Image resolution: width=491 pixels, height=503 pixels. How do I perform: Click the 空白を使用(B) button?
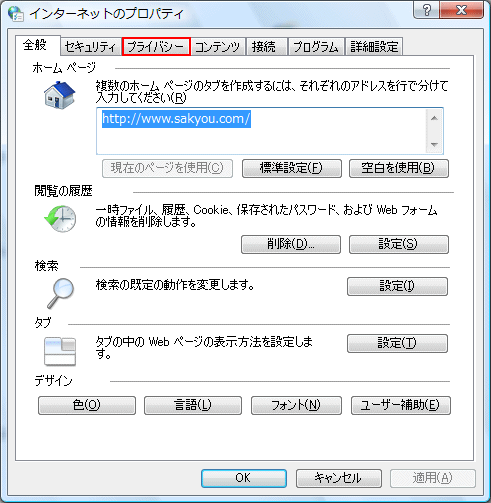(399, 168)
